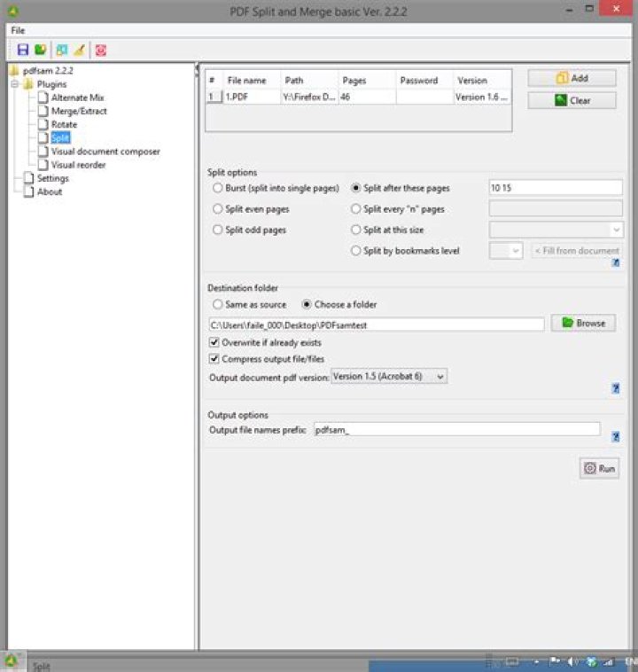
Task: Click the network signal tray icon
Action: click(609, 661)
